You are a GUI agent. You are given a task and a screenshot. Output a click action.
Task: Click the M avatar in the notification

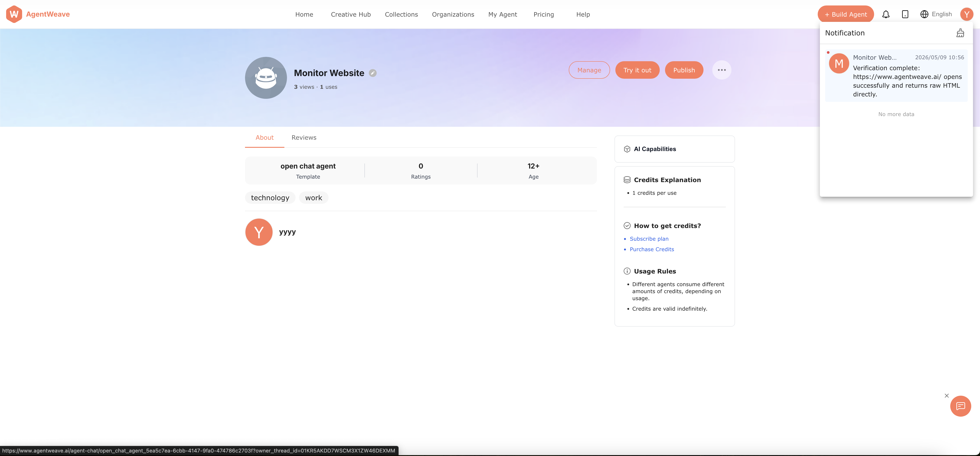[839, 64]
